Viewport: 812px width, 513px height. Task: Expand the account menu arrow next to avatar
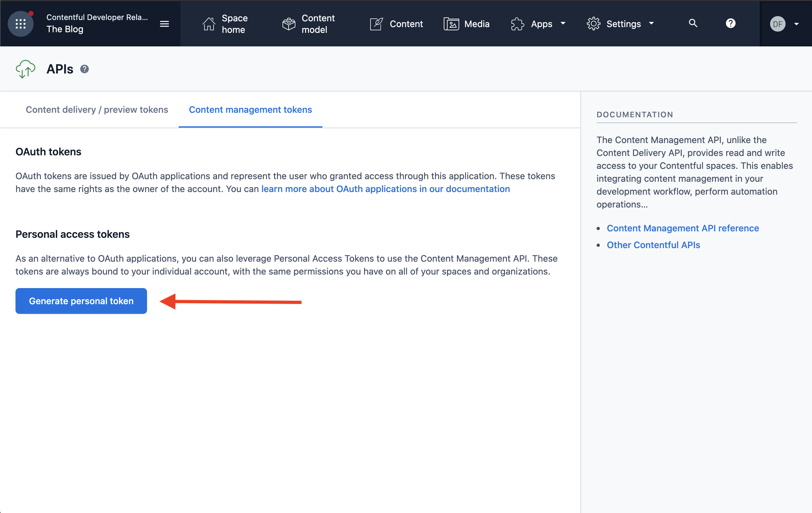click(797, 24)
